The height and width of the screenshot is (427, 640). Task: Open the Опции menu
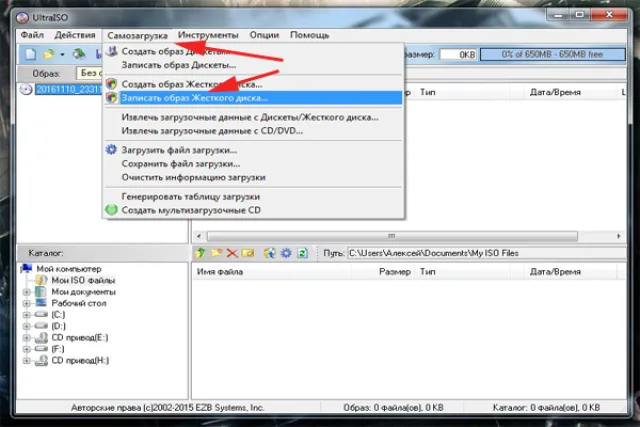(x=264, y=35)
